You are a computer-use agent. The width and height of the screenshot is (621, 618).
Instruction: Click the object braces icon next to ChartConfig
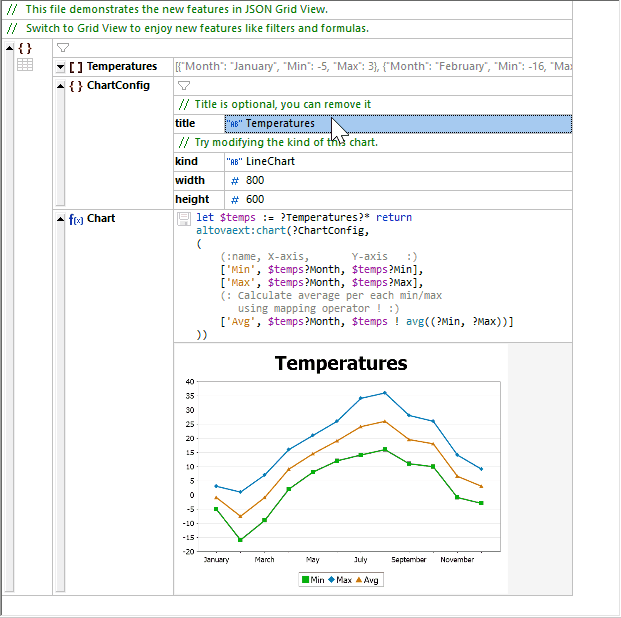click(x=76, y=86)
